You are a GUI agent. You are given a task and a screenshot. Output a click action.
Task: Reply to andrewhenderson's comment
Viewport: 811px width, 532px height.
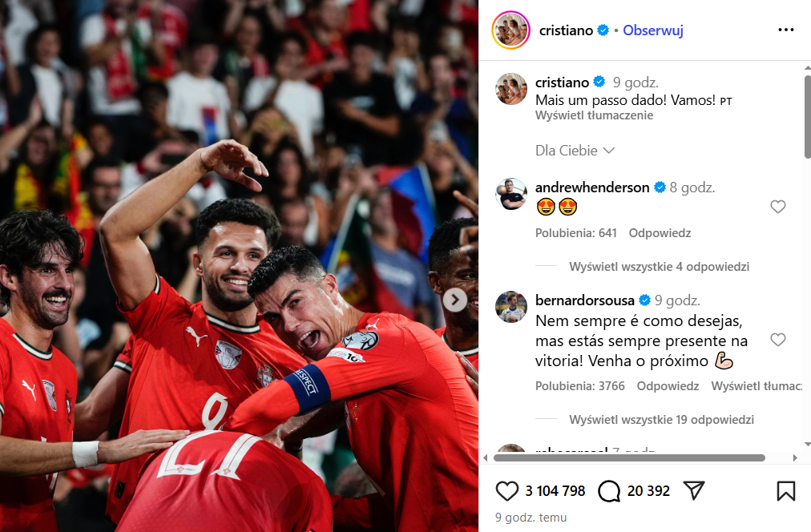click(x=660, y=233)
